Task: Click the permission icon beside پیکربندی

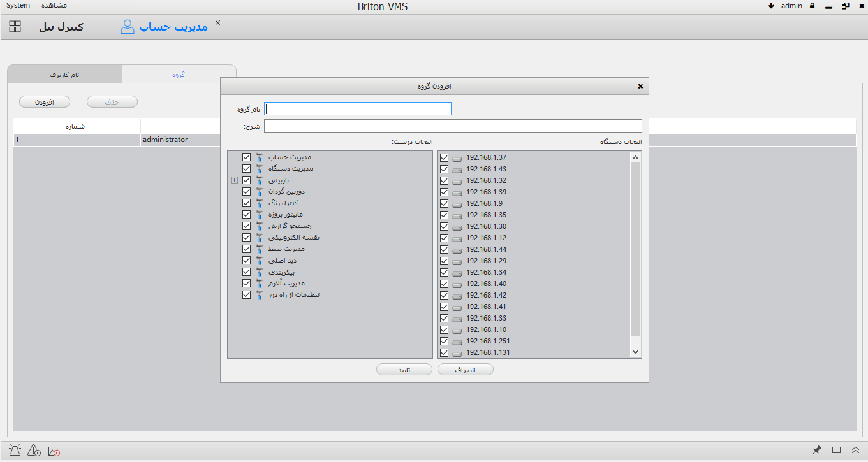Action: [x=259, y=271]
